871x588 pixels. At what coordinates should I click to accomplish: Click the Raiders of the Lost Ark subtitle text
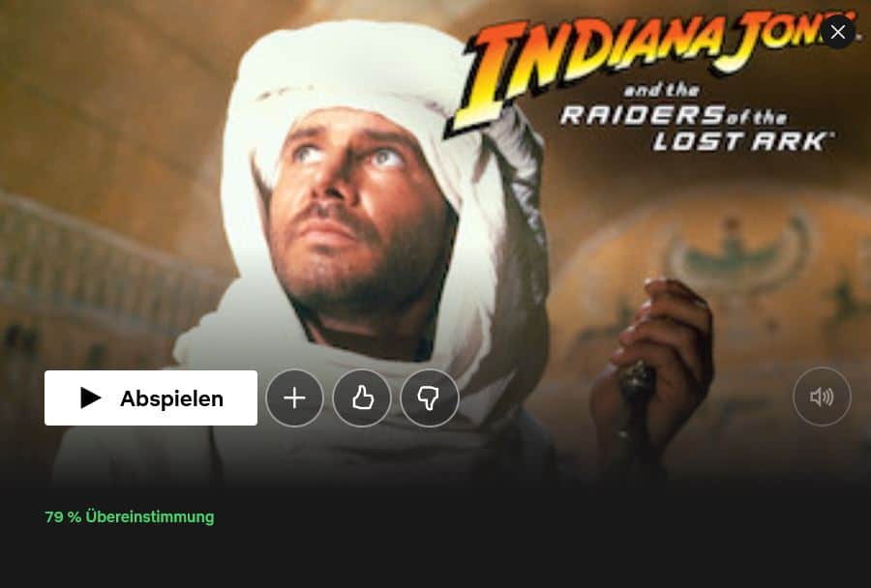(699, 128)
